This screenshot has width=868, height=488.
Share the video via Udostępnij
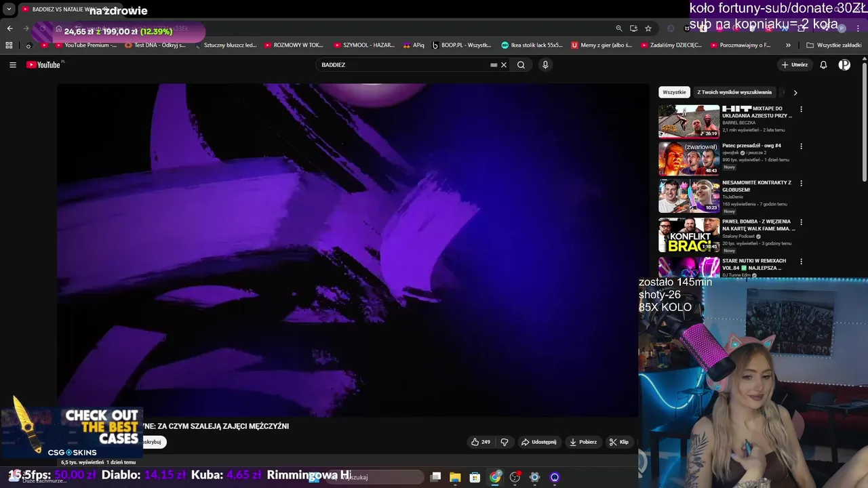coord(538,442)
